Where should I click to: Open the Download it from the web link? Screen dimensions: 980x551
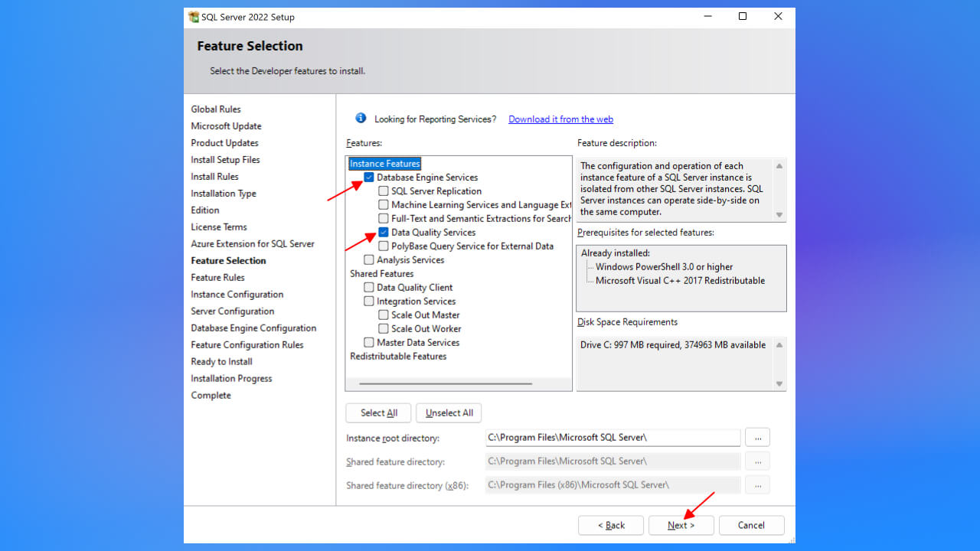pos(560,119)
